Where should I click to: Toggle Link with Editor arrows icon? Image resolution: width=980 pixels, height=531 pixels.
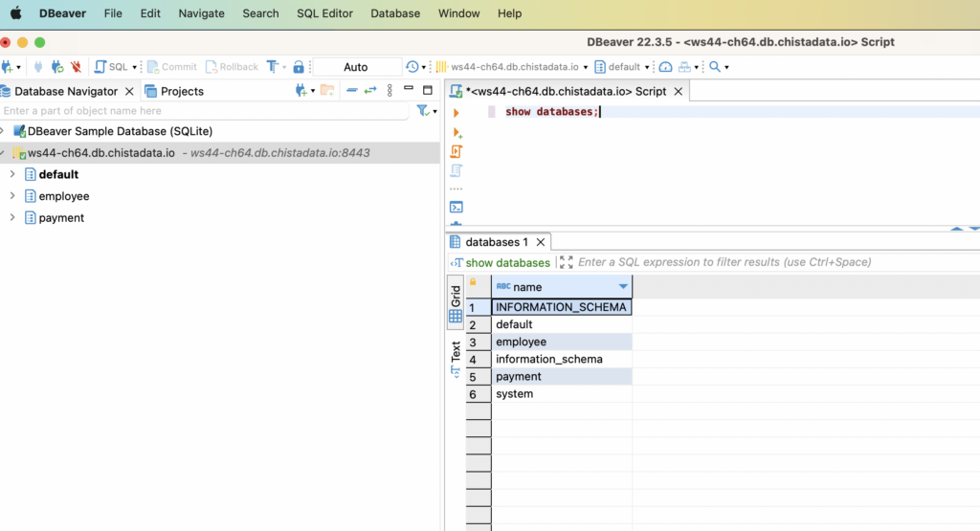[x=370, y=91]
